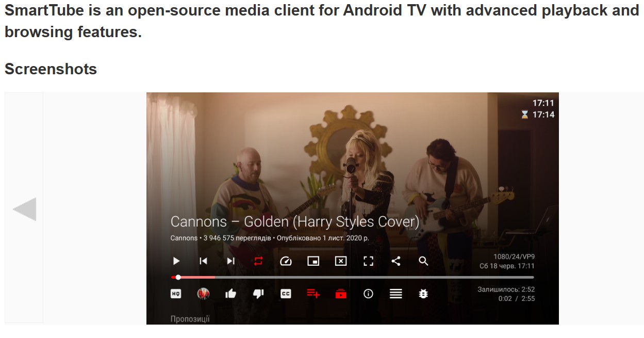Toggle the red repeat/loop icon
644x338 pixels.
coord(258,261)
